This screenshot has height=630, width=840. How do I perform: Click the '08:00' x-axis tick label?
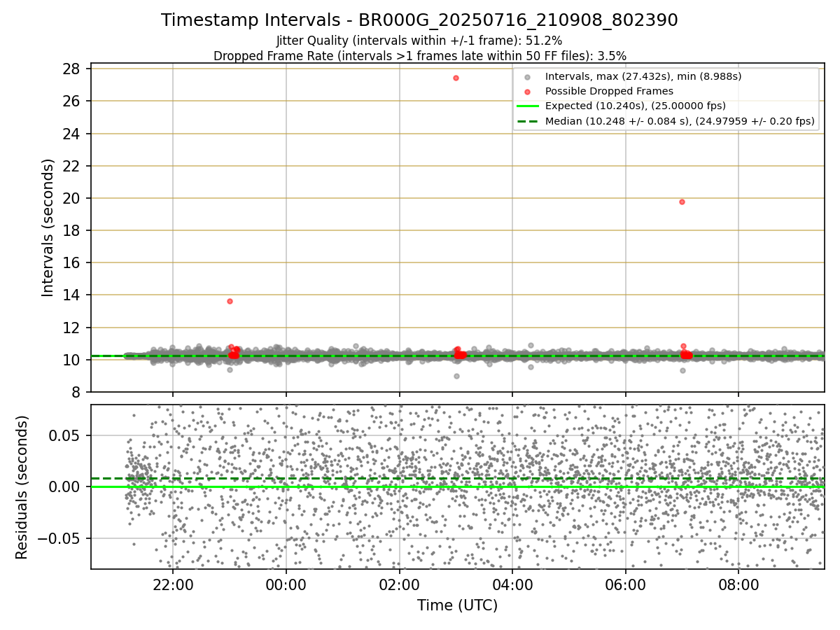pyautogui.click(x=738, y=583)
